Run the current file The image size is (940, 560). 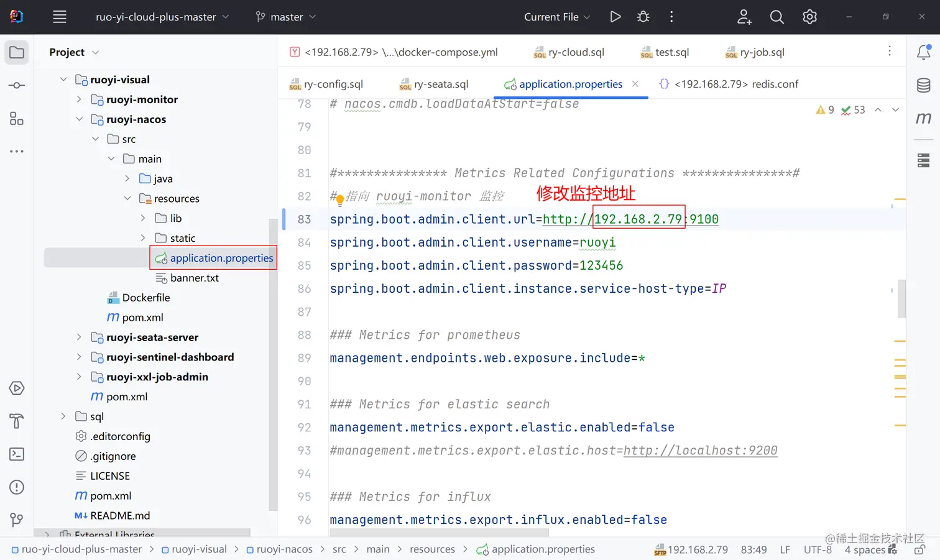coord(615,17)
